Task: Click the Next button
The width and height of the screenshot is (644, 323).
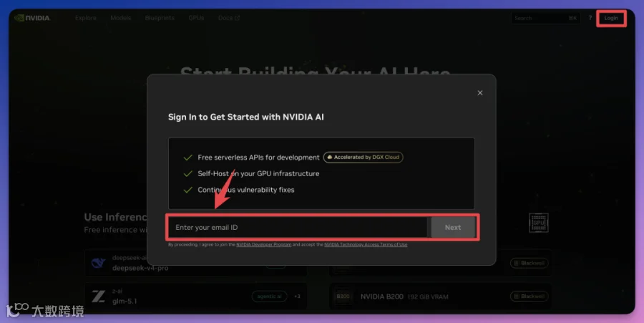Action: click(453, 227)
